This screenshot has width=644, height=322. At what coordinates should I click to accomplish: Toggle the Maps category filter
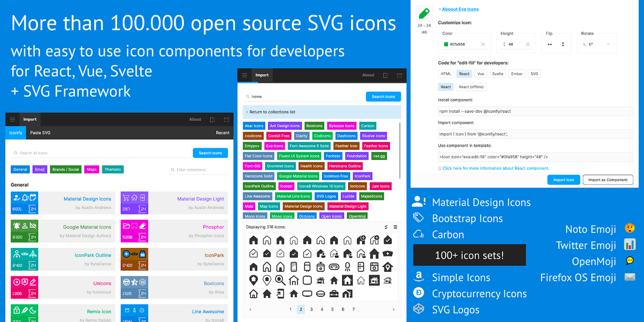tap(92, 169)
